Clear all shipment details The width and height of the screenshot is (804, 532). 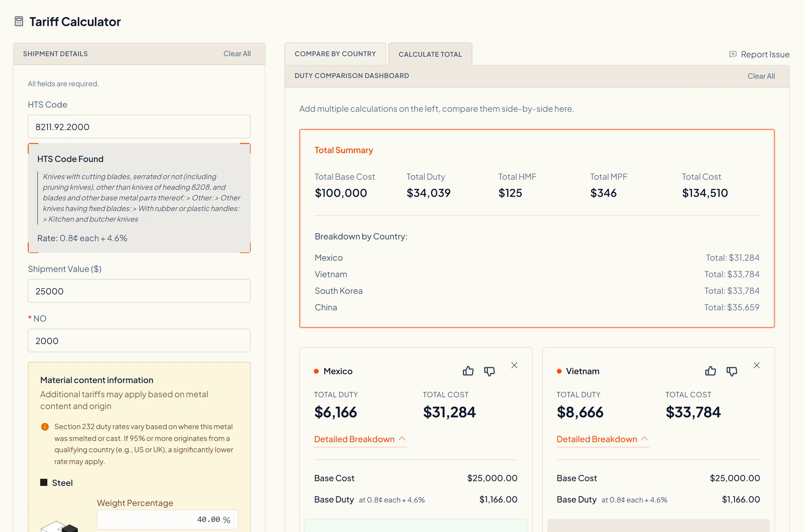237,54
